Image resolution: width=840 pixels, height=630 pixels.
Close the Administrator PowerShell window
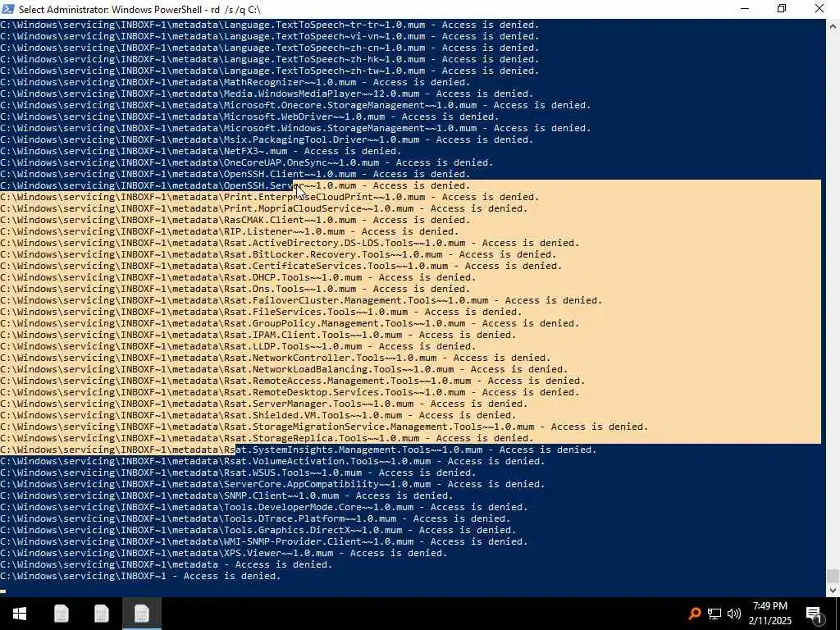(819, 9)
